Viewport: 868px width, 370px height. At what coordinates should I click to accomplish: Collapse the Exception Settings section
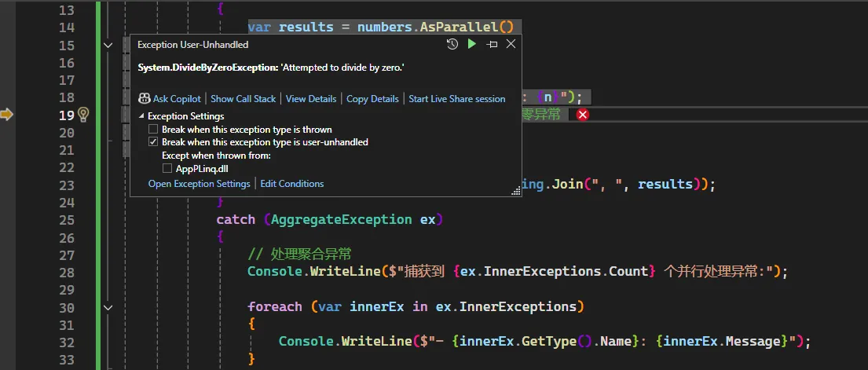[142, 116]
